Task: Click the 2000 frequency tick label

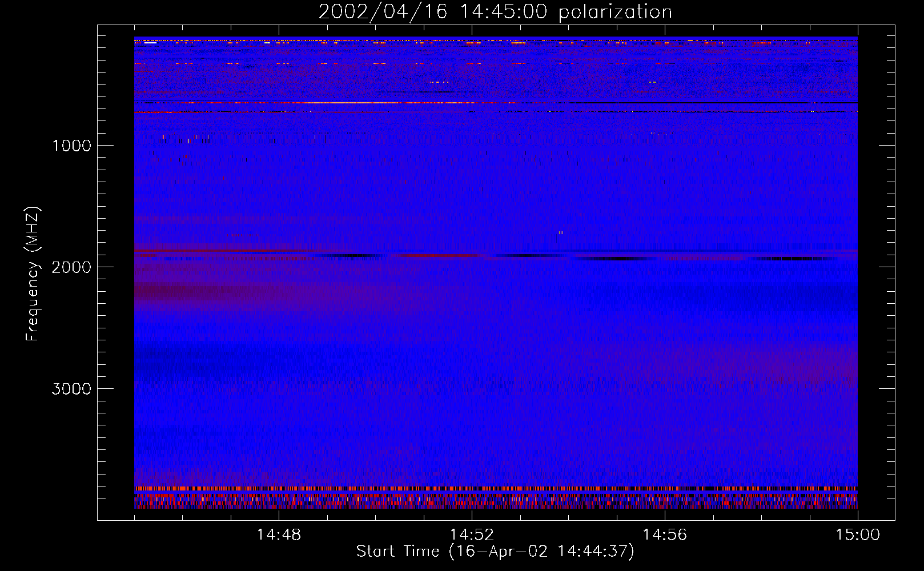Action: click(x=71, y=267)
